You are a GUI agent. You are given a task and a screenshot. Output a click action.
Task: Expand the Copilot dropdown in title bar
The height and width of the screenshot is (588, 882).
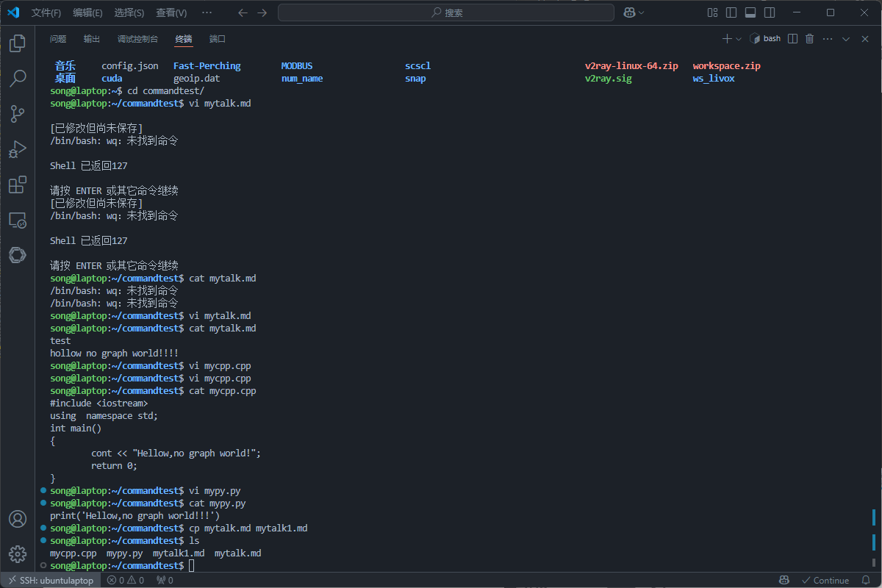pyautogui.click(x=642, y=12)
